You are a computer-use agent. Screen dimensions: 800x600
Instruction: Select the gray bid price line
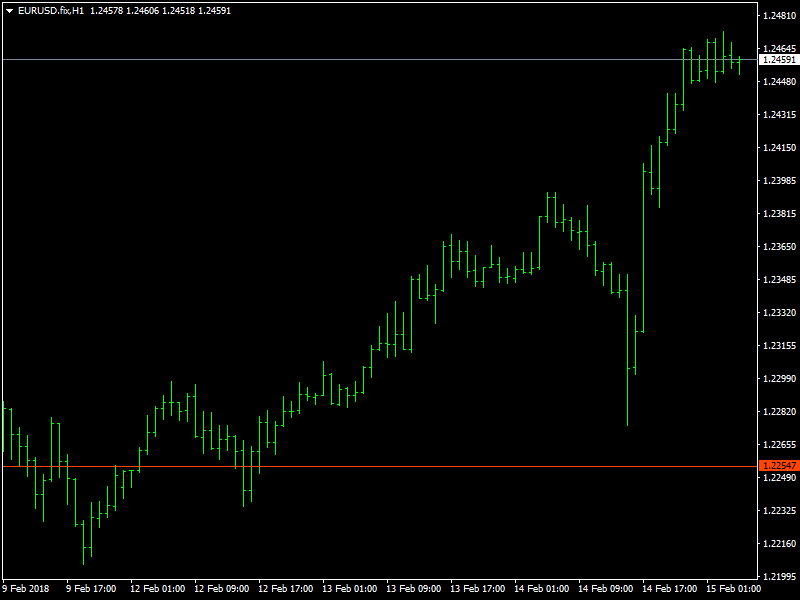tap(380, 60)
